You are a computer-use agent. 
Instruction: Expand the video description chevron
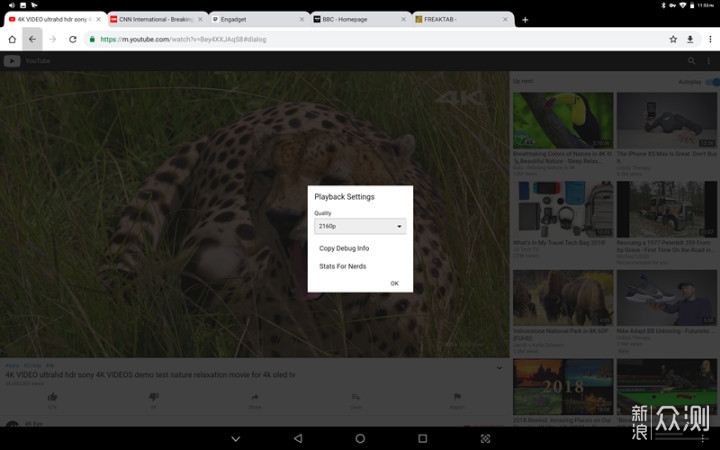[x=499, y=368]
